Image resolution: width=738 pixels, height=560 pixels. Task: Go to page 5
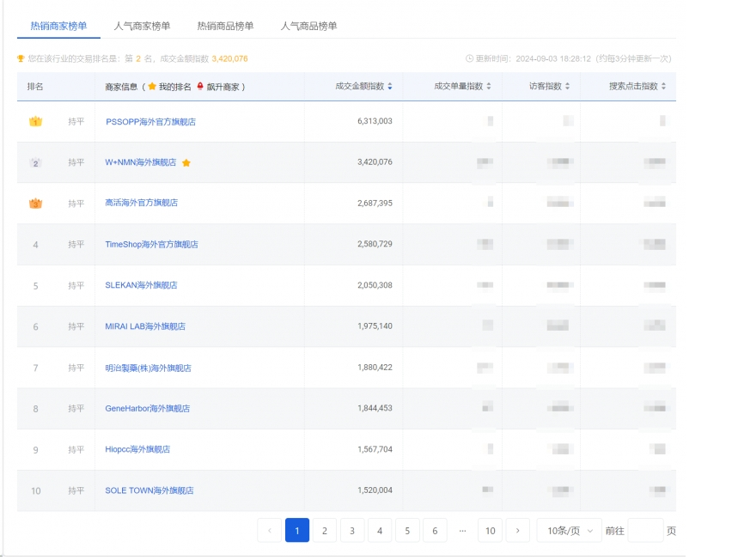coord(407,530)
